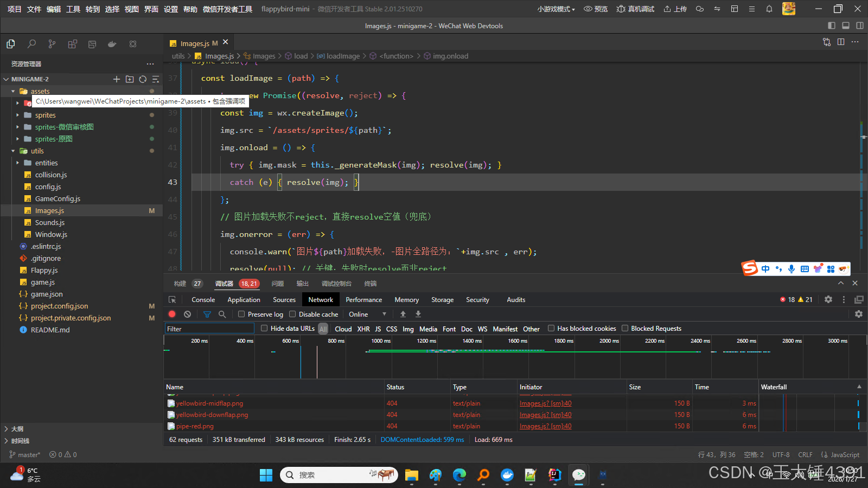Viewport: 868px width, 488px height.
Task: Click the Windows taskbar search box
Action: (339, 475)
